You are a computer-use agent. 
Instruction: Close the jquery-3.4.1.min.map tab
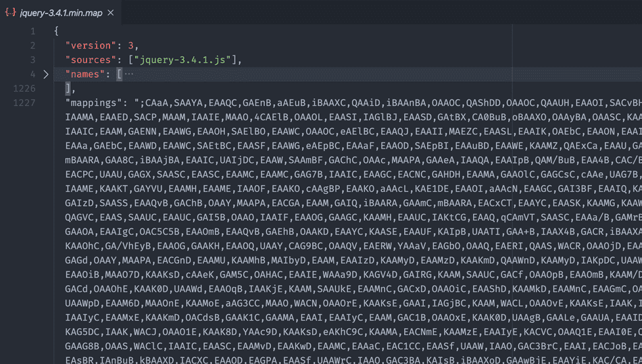[x=111, y=13]
